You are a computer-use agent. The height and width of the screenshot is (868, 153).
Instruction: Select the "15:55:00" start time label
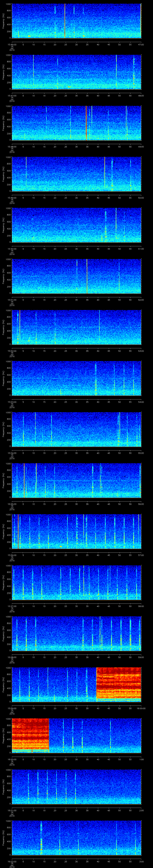tap(12, 504)
